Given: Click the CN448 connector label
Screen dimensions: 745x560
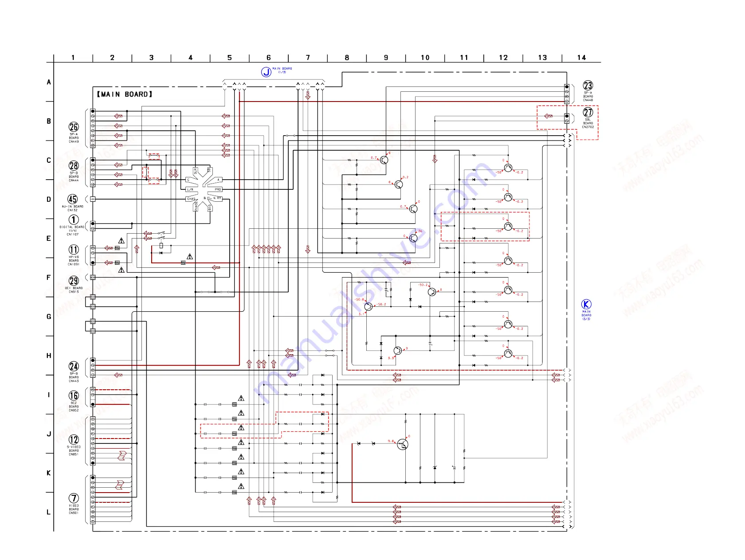Looking at the screenshot, I should pos(588,100).
